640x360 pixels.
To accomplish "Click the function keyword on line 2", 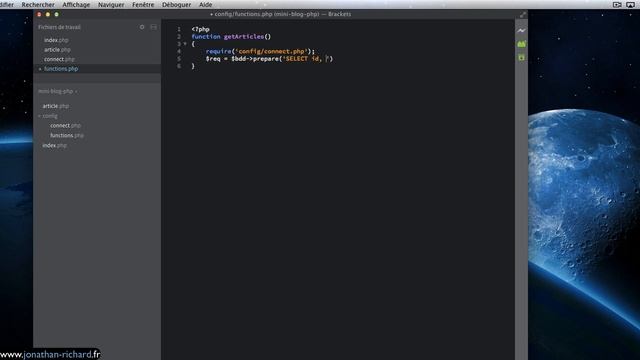I will click(x=206, y=36).
